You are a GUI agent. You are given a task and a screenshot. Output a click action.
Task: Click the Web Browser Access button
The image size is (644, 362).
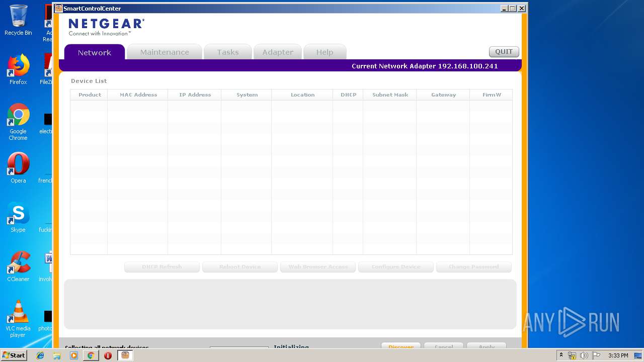pos(318,267)
